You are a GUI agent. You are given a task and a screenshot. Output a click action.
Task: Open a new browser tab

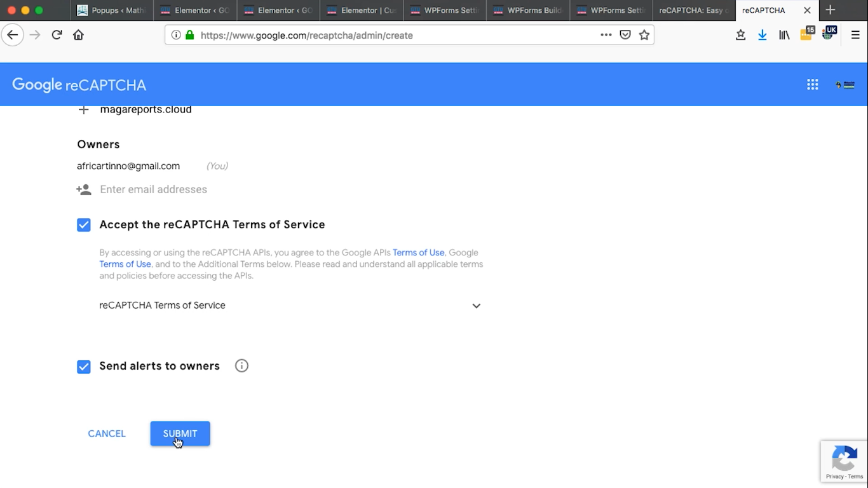pos(830,10)
